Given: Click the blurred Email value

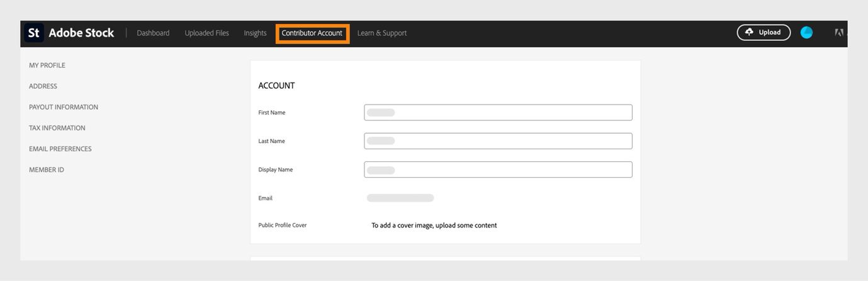Looking at the screenshot, I should (x=400, y=198).
